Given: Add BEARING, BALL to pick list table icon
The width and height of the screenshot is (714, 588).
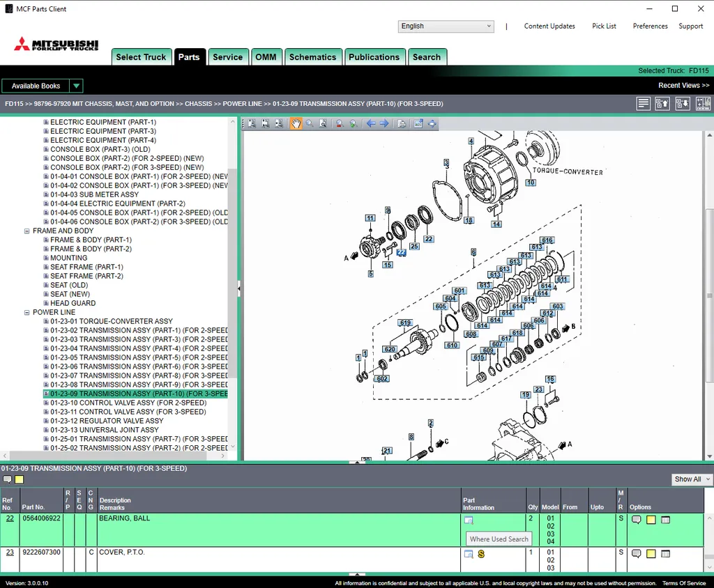Looking at the screenshot, I should click(665, 520).
